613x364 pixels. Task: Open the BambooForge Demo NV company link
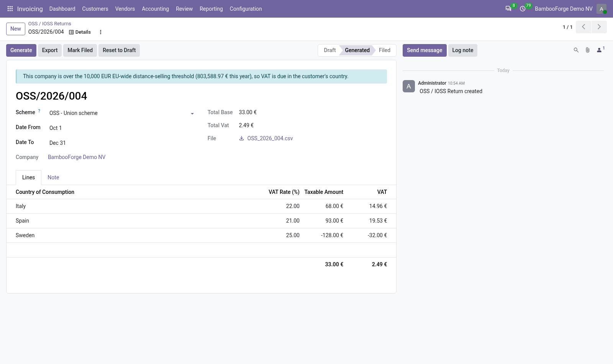(77, 157)
